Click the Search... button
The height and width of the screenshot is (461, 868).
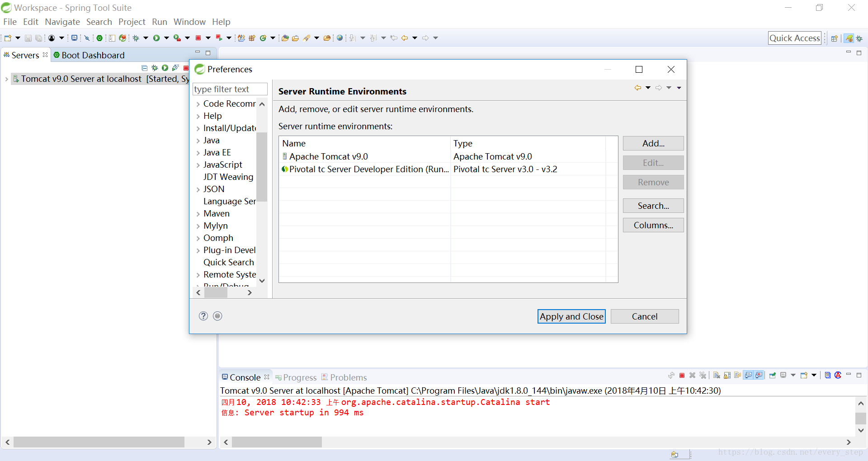653,206
